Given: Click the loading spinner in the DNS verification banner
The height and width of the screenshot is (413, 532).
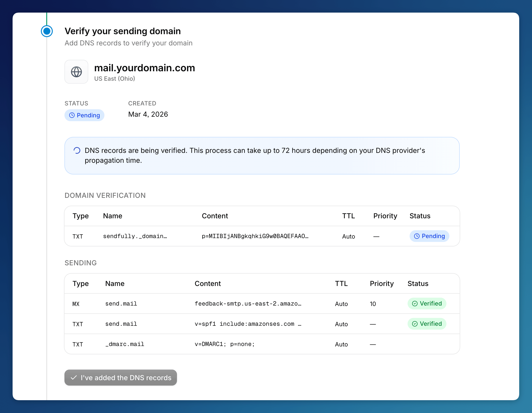Looking at the screenshot, I should click(77, 151).
